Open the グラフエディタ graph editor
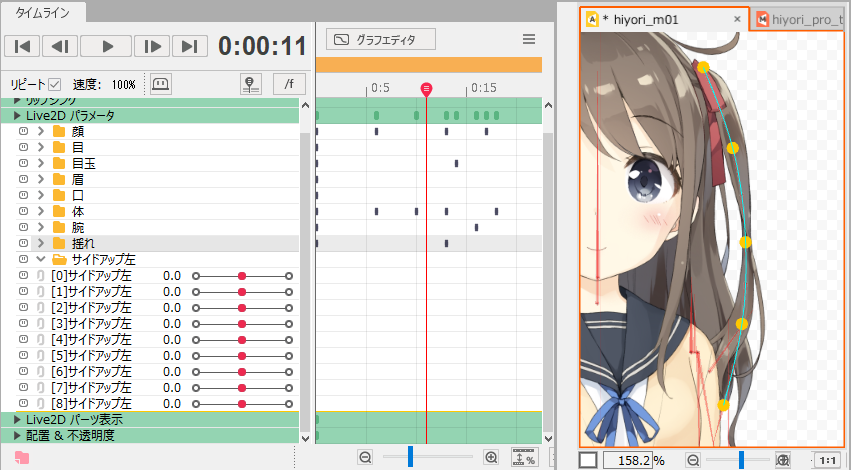The image size is (851, 470). [382, 40]
